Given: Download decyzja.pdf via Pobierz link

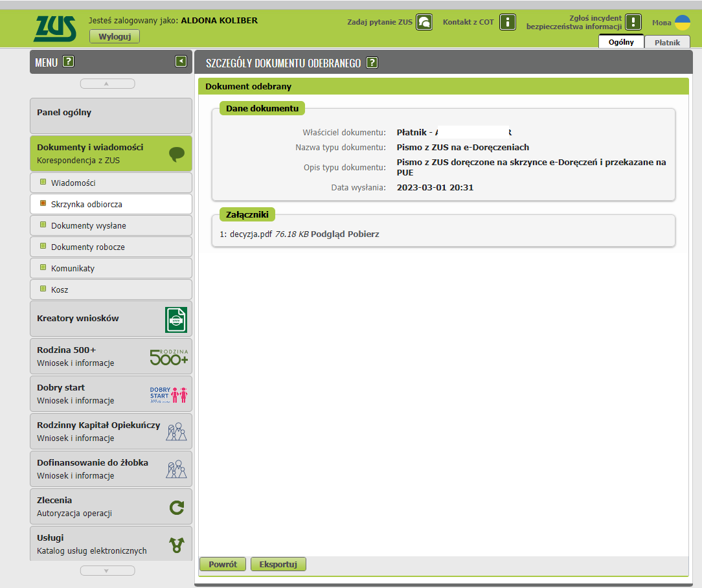Looking at the screenshot, I should (365, 234).
